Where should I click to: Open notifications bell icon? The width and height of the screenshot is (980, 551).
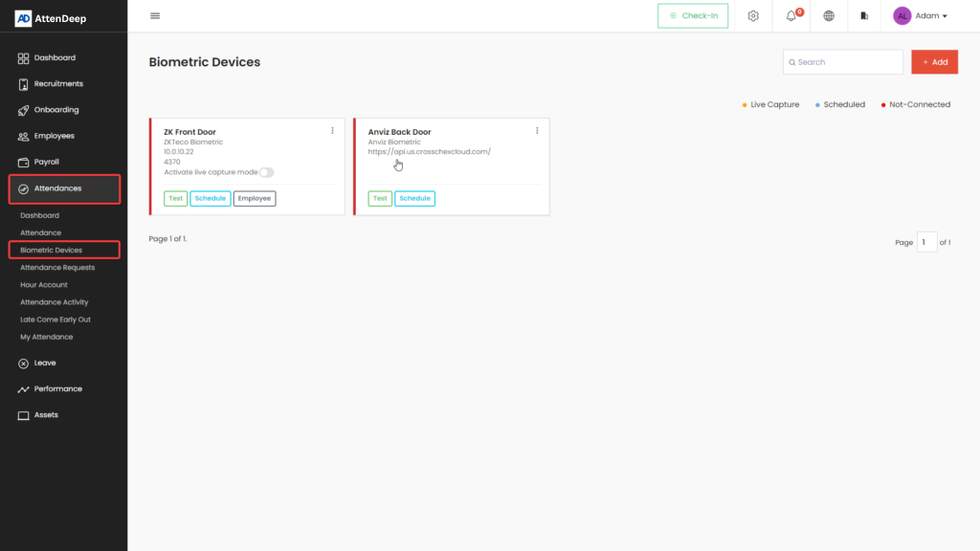791,16
